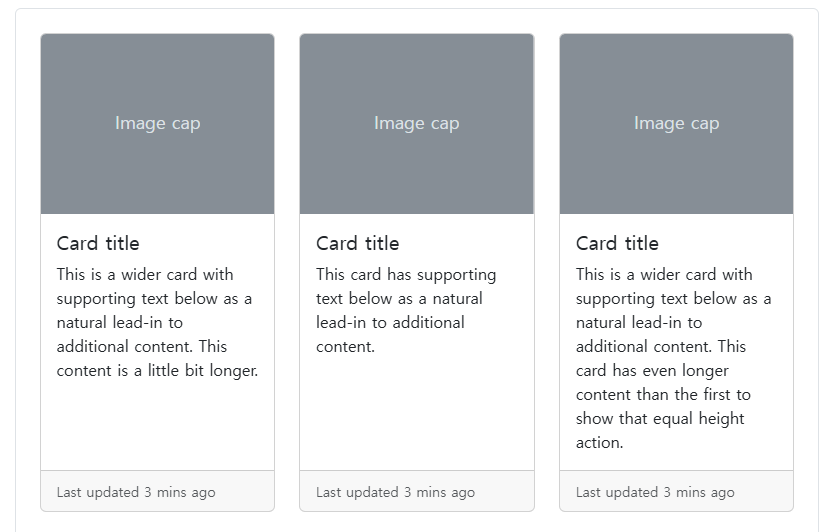Click the 'This card has supporting' paragraph
Viewport: 823px width, 532px height.
click(406, 311)
